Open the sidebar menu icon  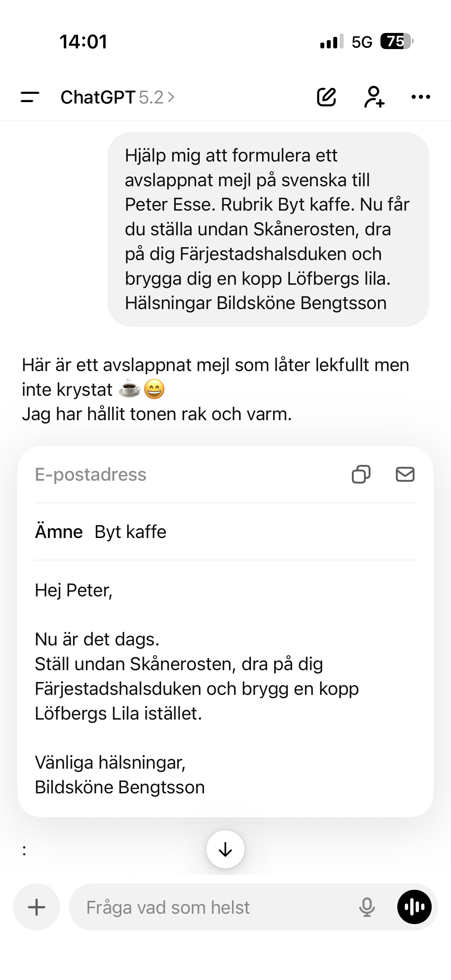coord(30,97)
